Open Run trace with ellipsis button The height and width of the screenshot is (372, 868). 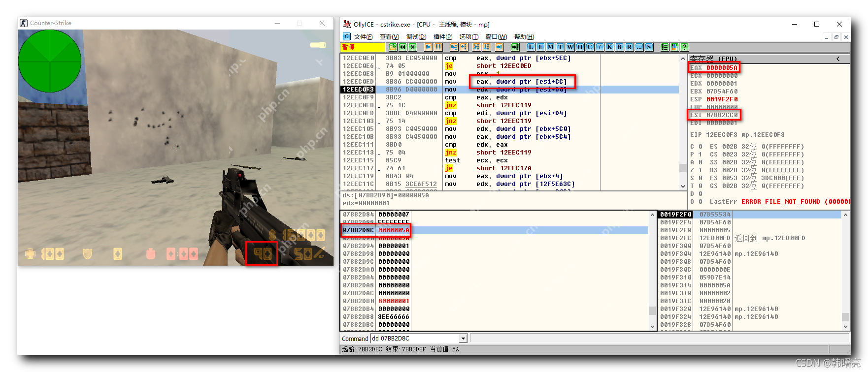(x=639, y=47)
